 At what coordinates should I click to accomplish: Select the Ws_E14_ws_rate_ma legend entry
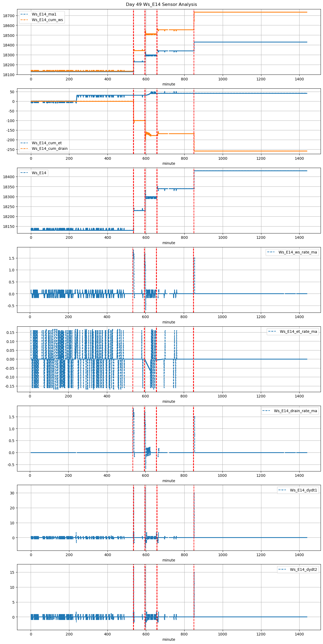(x=298, y=252)
